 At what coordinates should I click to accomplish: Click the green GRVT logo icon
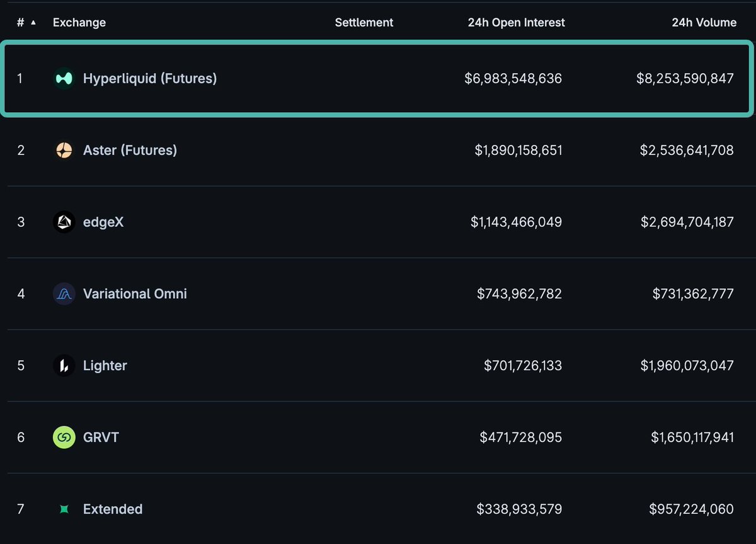(64, 437)
